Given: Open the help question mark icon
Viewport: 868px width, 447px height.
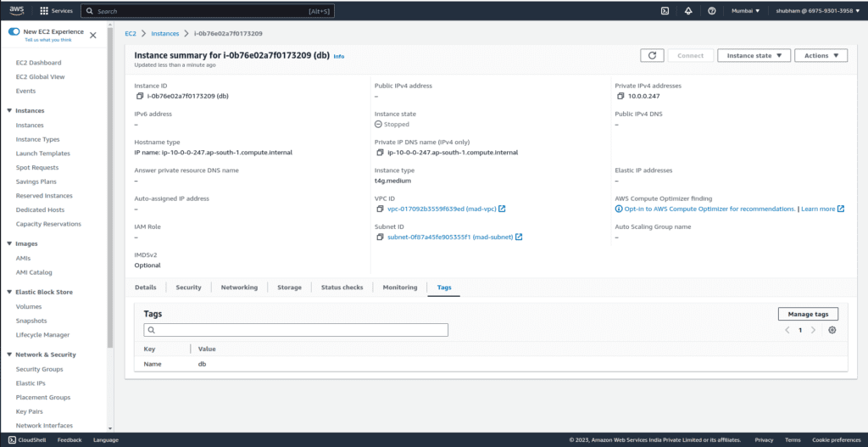Looking at the screenshot, I should tap(712, 10).
